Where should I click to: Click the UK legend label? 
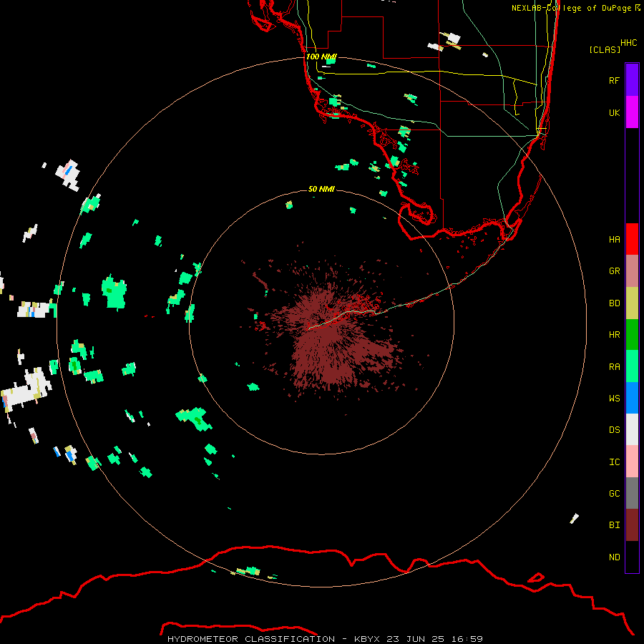pos(614,112)
